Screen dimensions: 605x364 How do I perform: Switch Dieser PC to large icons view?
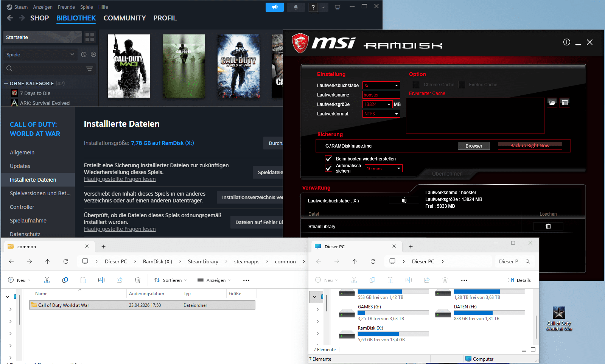tap(533, 350)
